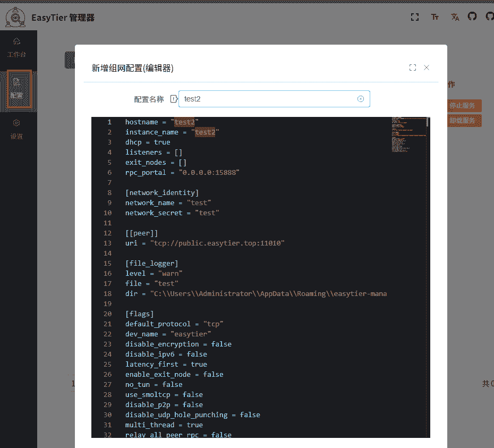Go to 工作台 in the sidebar
494x448 pixels.
[x=16, y=47]
